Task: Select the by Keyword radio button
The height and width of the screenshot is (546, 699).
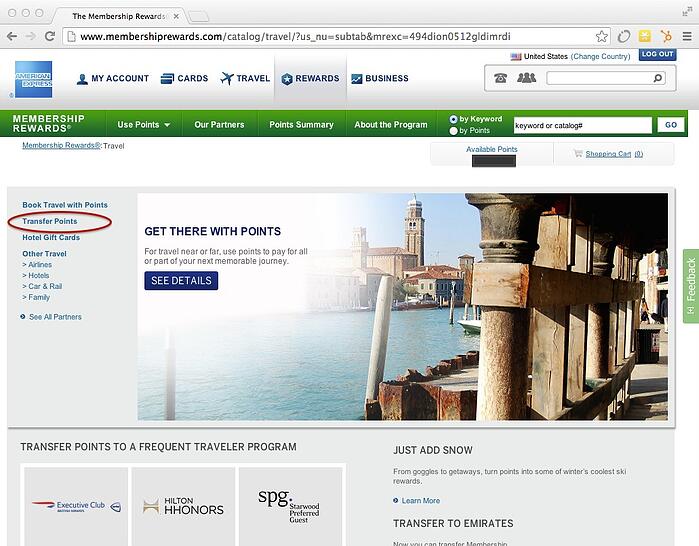Action: pos(454,119)
